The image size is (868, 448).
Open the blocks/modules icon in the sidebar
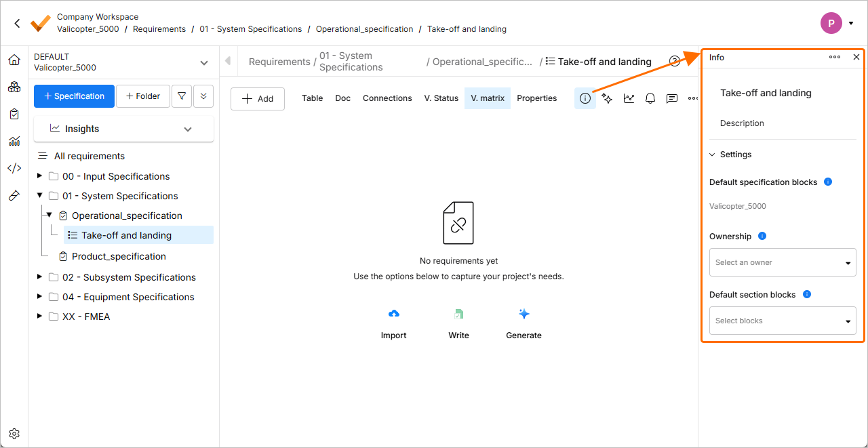tap(14, 87)
